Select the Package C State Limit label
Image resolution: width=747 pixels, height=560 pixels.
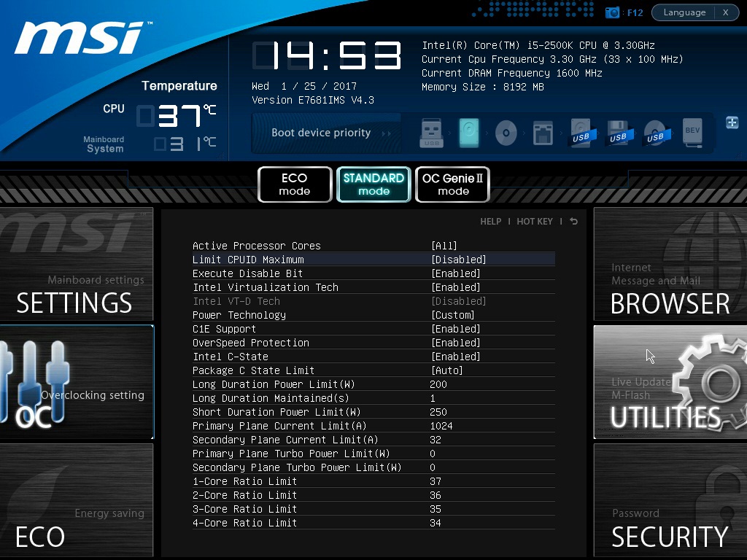click(x=253, y=370)
